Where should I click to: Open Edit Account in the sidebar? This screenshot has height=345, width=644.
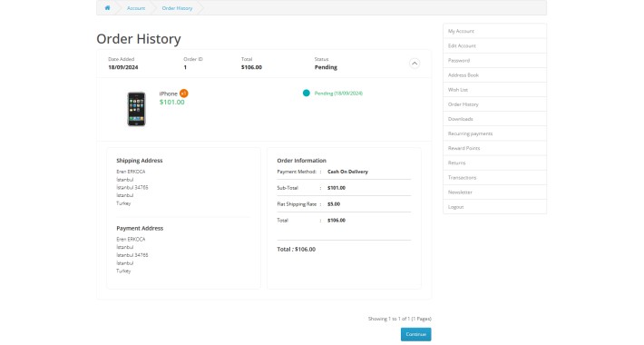(494, 45)
